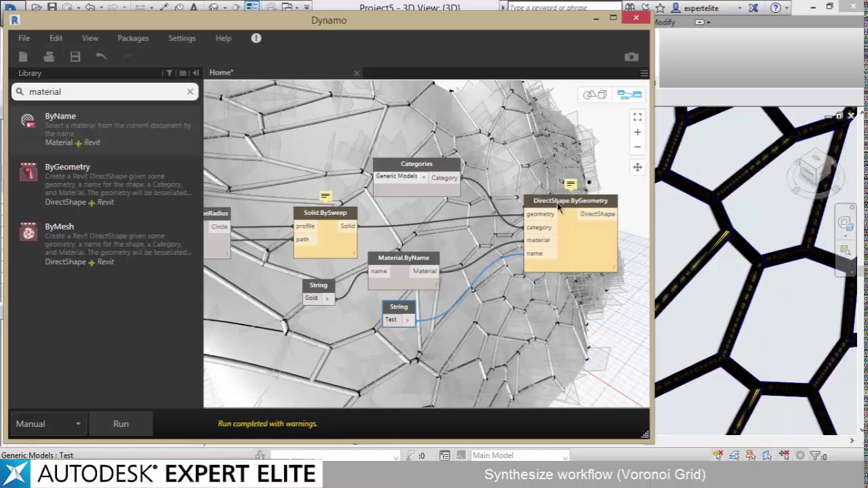868x488 pixels.
Task: Click the Open file icon in Dynamo
Action: point(49,57)
